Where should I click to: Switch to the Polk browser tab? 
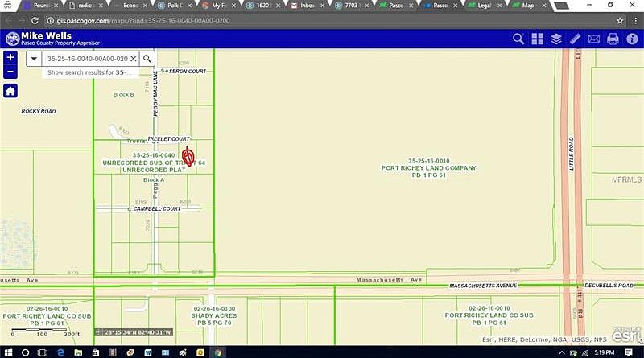[x=165, y=6]
